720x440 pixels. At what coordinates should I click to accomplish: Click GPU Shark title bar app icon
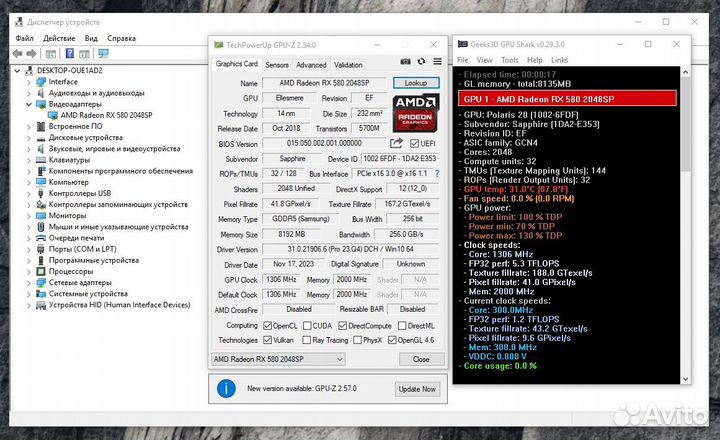pos(462,44)
